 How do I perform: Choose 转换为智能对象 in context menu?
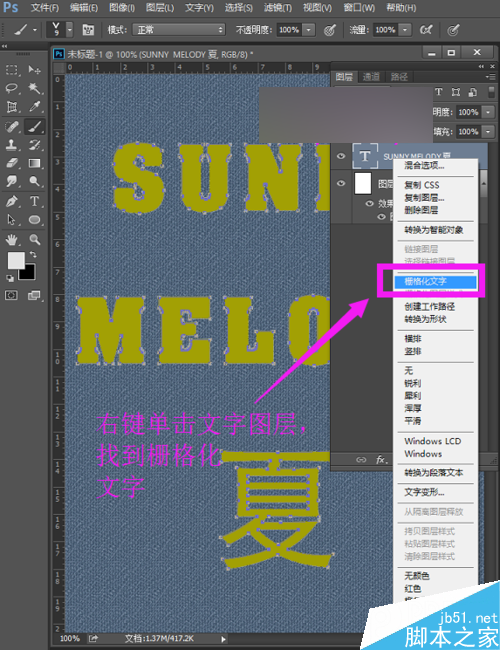(x=435, y=230)
